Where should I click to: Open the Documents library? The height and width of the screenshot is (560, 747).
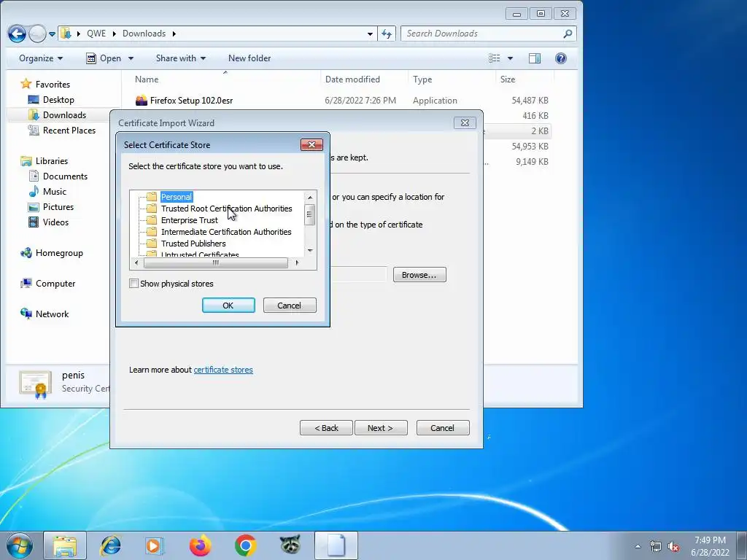point(65,176)
